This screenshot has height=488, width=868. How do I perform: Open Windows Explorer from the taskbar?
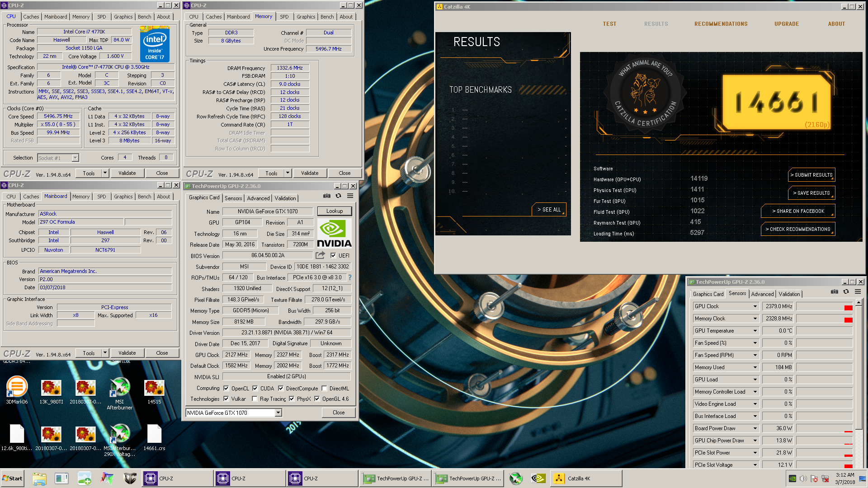coord(39,479)
